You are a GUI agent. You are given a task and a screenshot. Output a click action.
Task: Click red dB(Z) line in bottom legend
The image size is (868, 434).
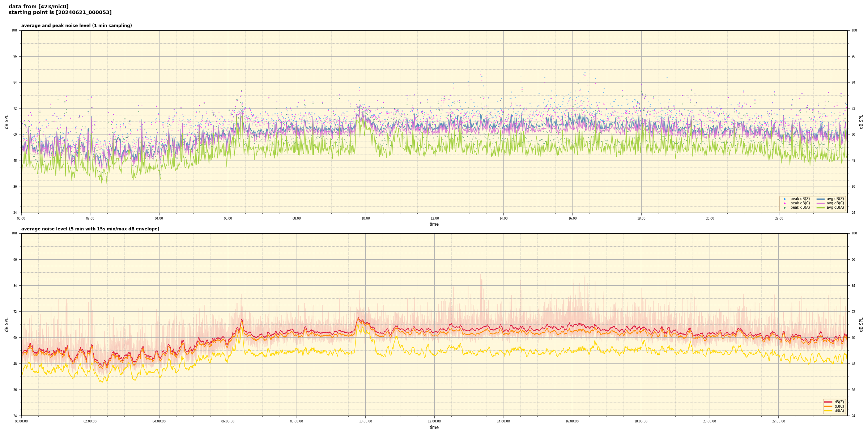[828, 402]
